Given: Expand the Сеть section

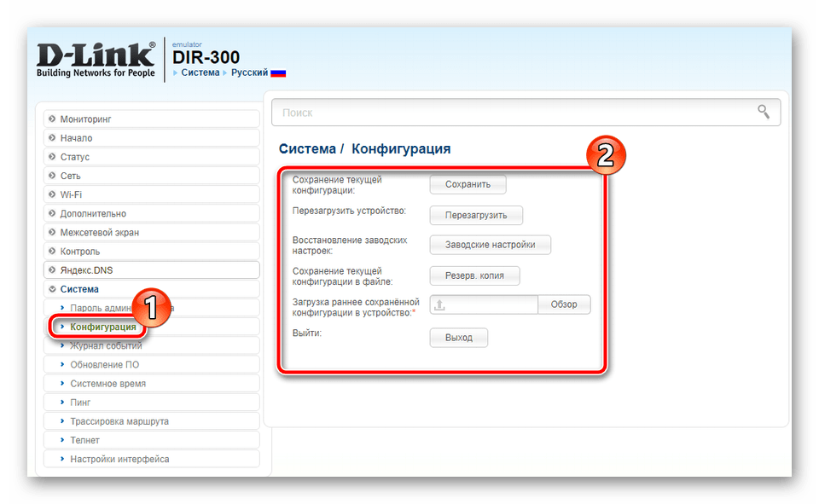Looking at the screenshot, I should (152, 176).
